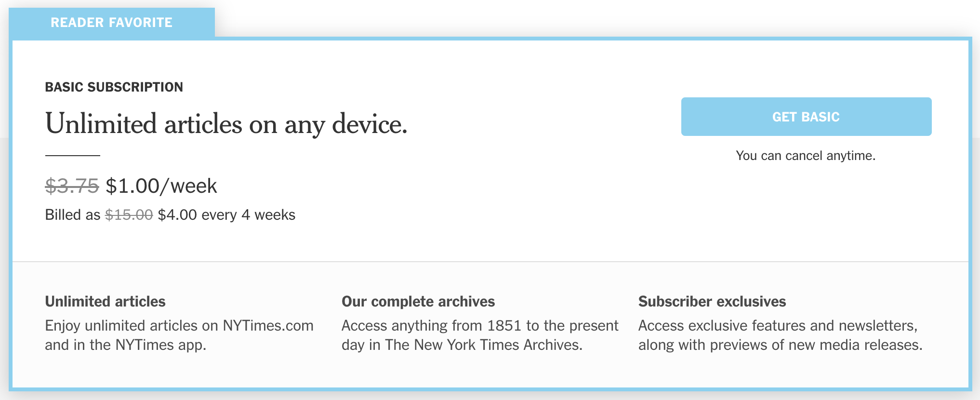Image resolution: width=980 pixels, height=400 pixels.
Task: Click the crossed-out $3.75 price
Action: (72, 186)
